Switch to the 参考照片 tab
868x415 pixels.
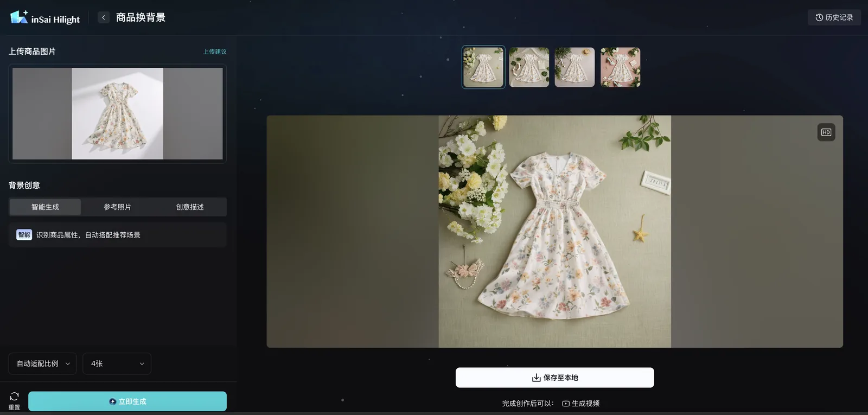click(x=117, y=207)
